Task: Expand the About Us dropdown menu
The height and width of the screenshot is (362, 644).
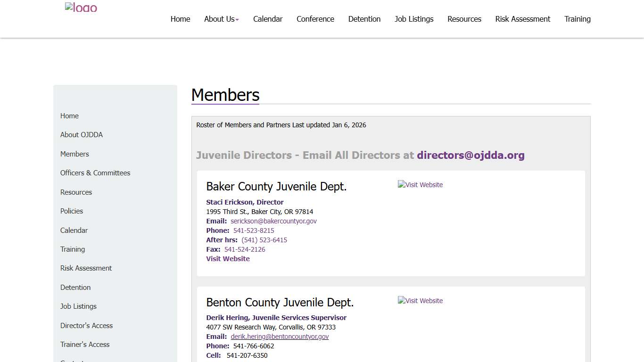Action: click(221, 19)
